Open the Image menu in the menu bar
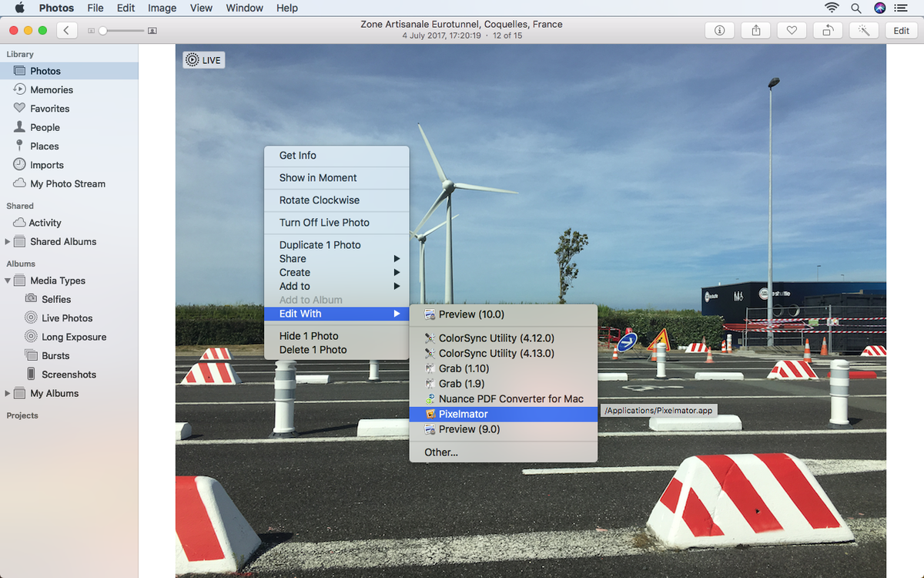924x578 pixels. pyautogui.click(x=161, y=8)
